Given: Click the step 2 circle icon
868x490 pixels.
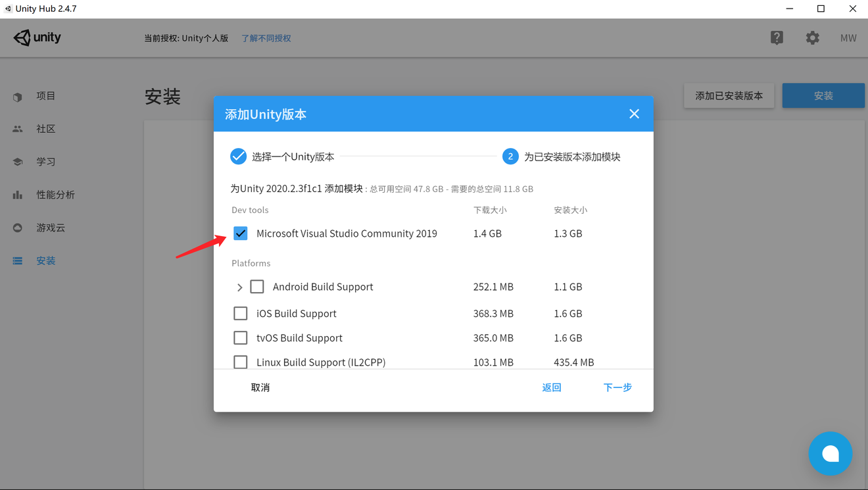Looking at the screenshot, I should pos(510,157).
